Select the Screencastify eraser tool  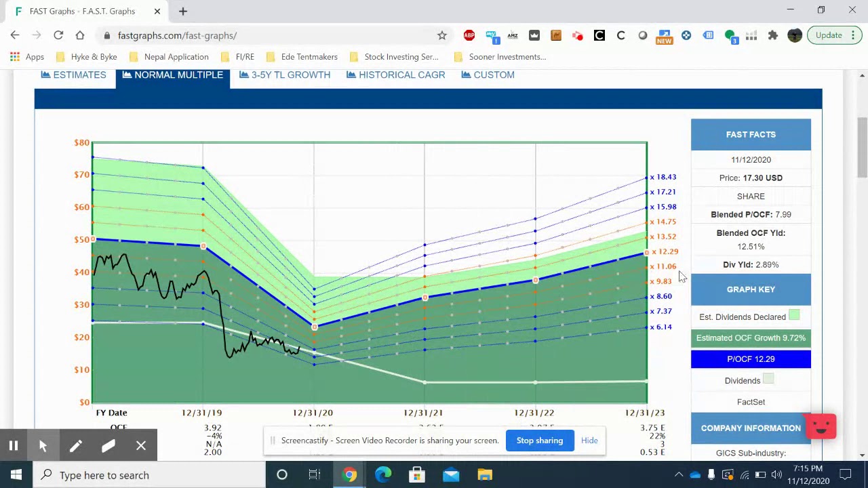pos(108,446)
